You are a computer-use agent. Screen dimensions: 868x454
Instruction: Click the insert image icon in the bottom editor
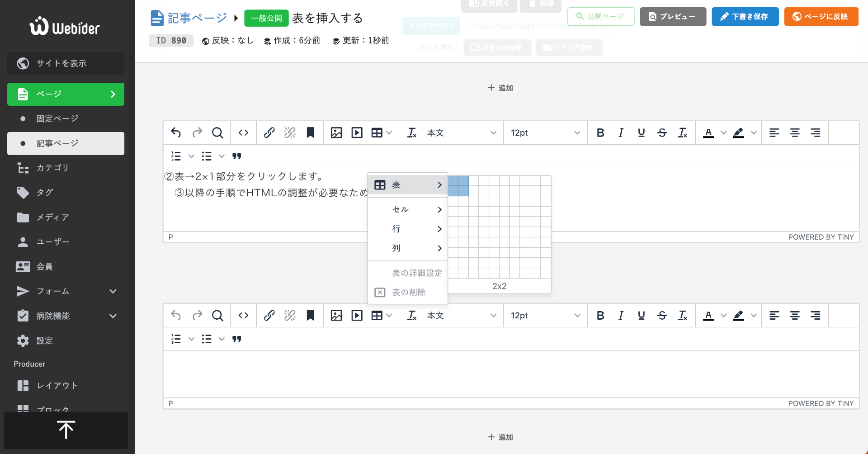click(x=336, y=315)
